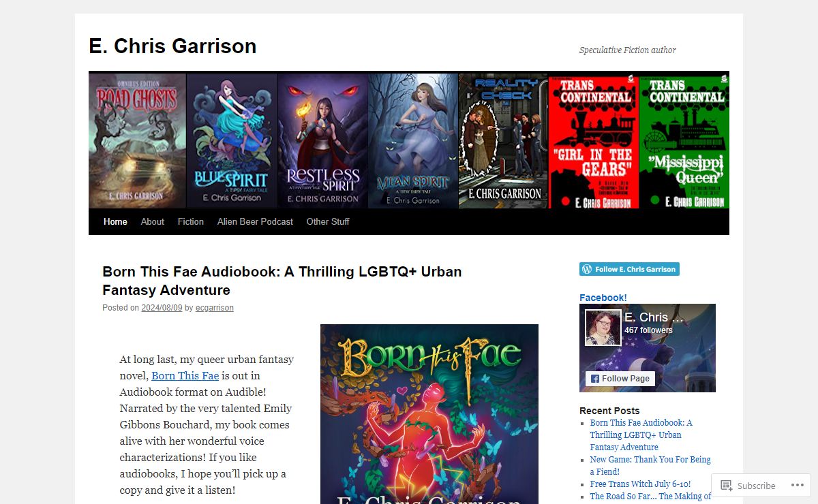Open the Other Stuff menu item
Image resolution: width=818 pixels, height=504 pixels.
coord(328,221)
